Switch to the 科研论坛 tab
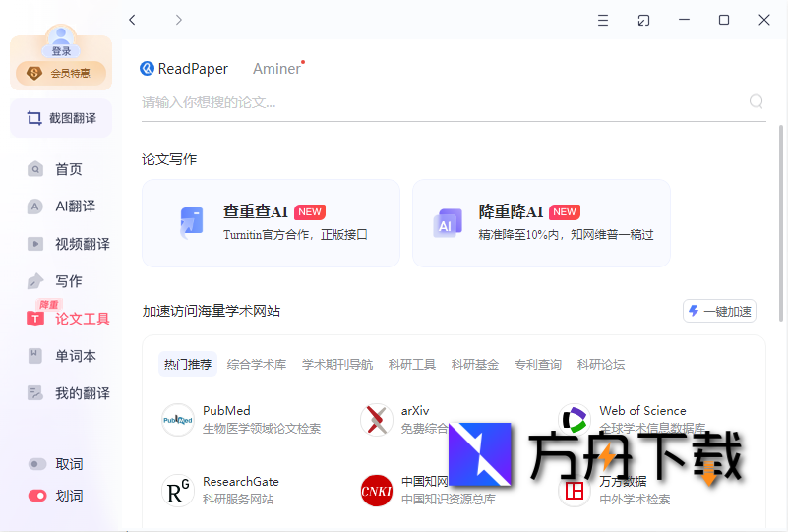Image resolution: width=788 pixels, height=532 pixels. (601, 364)
